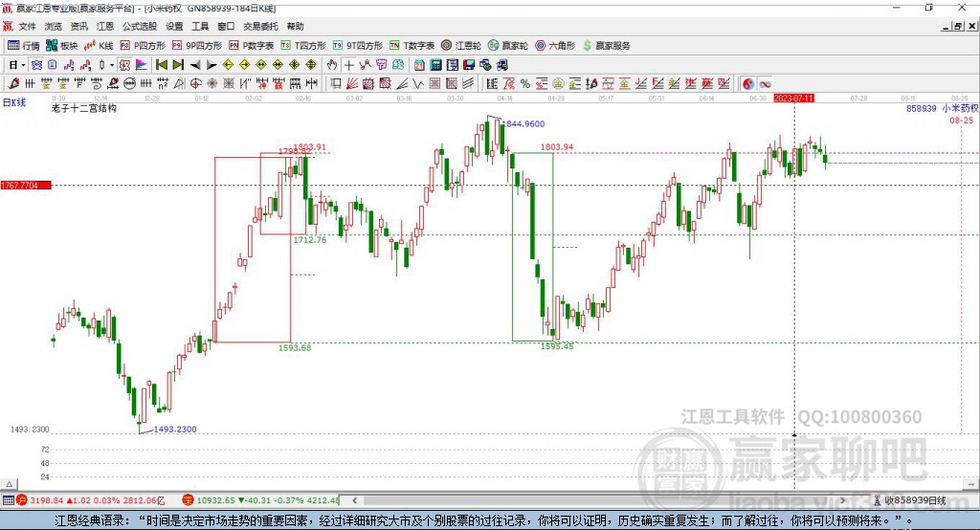Expand the candlestick style dropdown arrow
Screen dimensions: 980x530
[112, 65]
